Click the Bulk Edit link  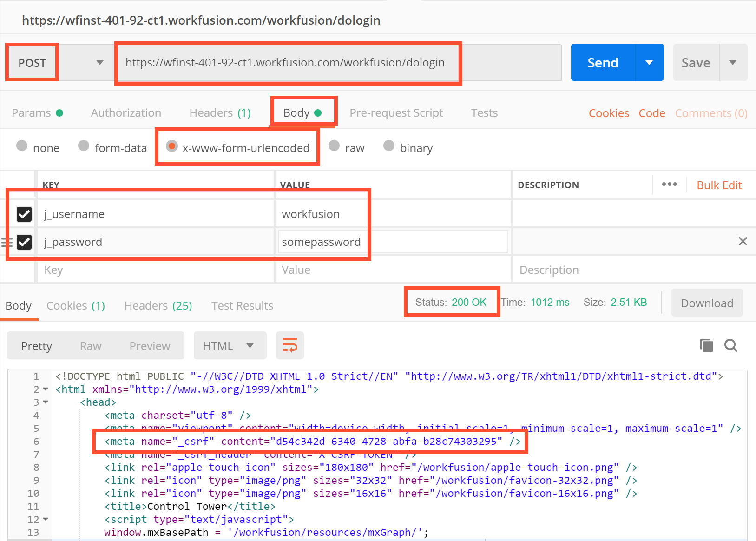[x=719, y=185]
